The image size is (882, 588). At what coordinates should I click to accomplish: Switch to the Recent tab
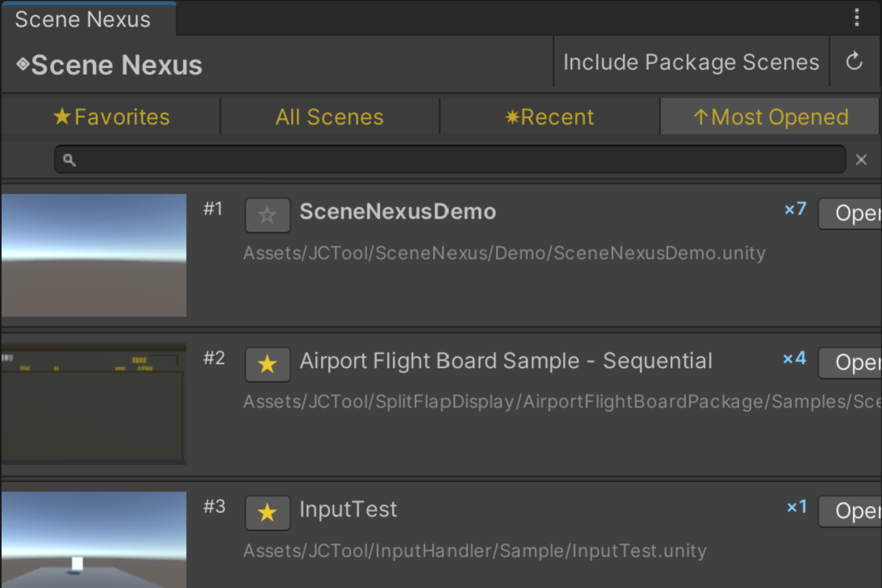click(550, 117)
